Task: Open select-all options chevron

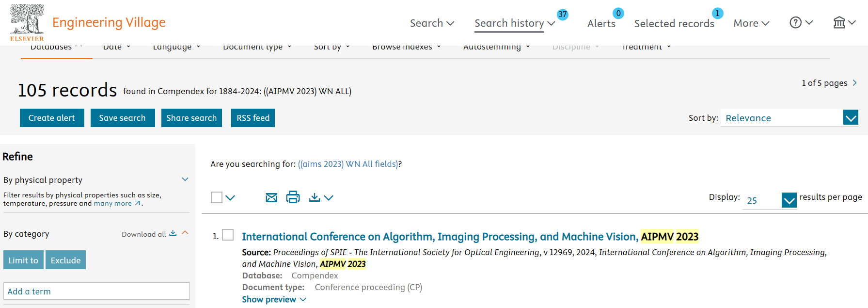Action: [x=230, y=197]
